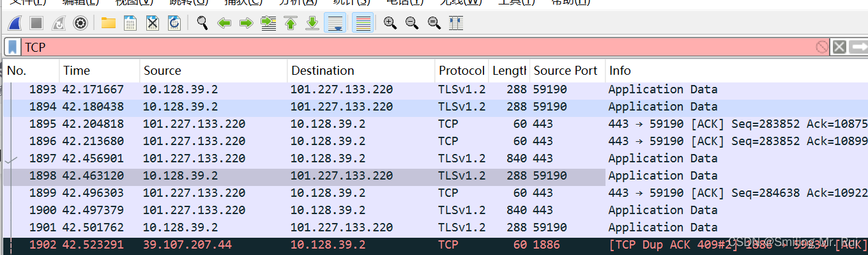Restart the current capture

coord(58,24)
